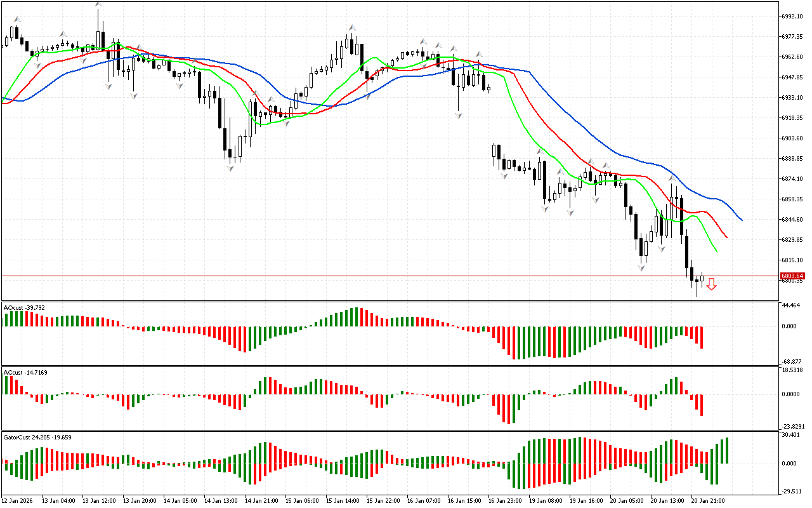
Task: Click the last red AOcust histogram bar
Action: coord(702,337)
